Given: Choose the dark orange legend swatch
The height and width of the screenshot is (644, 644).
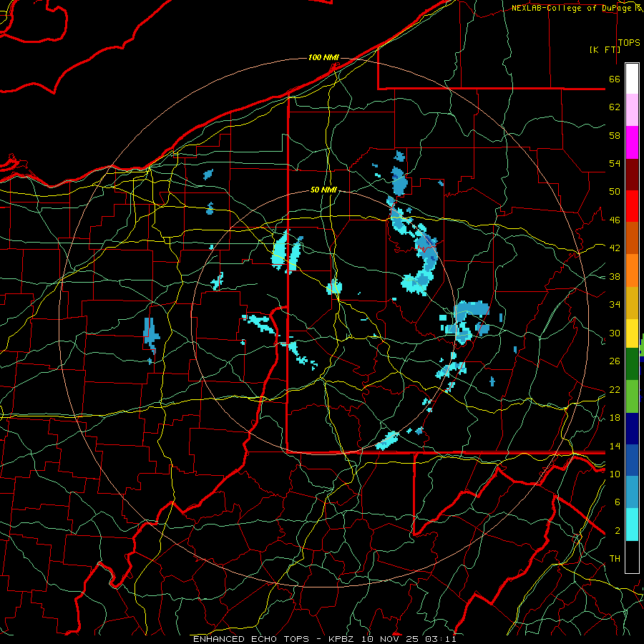Looking at the screenshot, I should coord(632,238).
